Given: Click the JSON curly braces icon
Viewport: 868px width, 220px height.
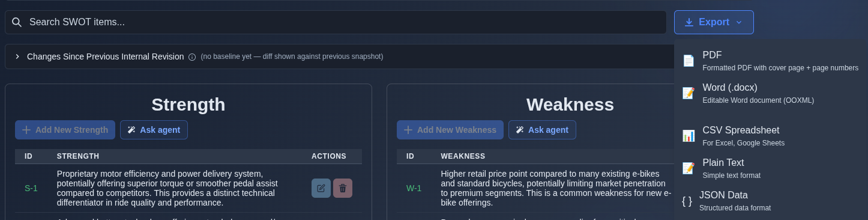Looking at the screenshot, I should pyautogui.click(x=687, y=201).
